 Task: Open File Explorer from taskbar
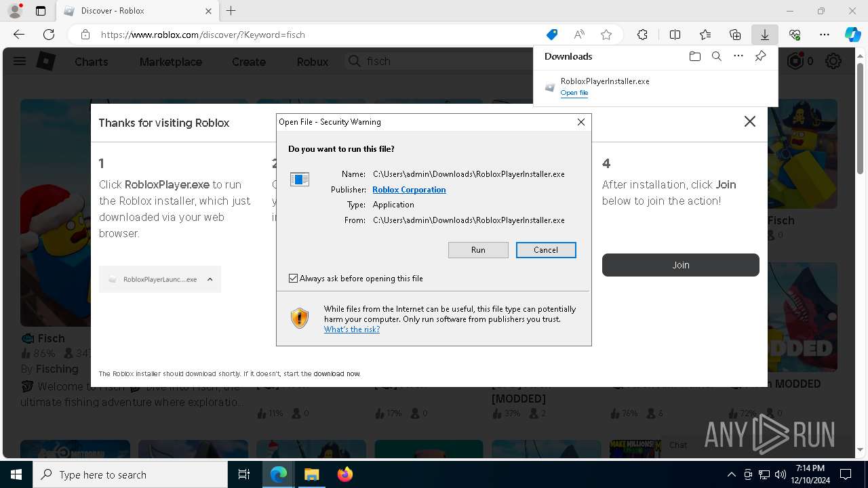[311, 474]
